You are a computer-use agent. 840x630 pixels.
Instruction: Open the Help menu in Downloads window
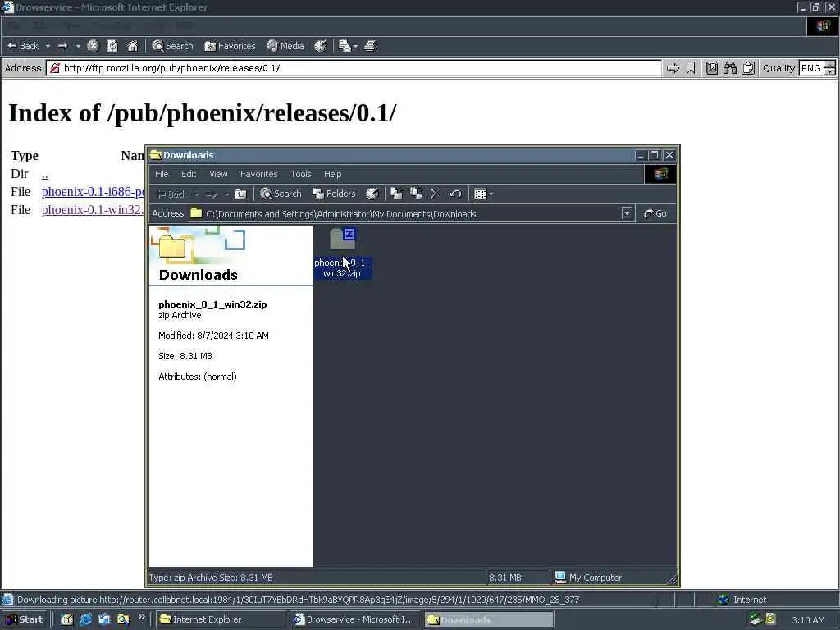click(x=333, y=174)
